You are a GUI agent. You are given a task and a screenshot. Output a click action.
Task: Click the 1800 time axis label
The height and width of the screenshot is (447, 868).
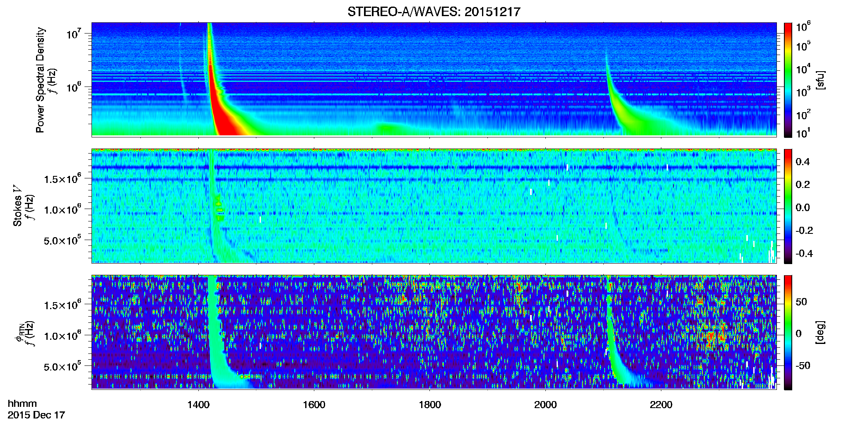[429, 405]
